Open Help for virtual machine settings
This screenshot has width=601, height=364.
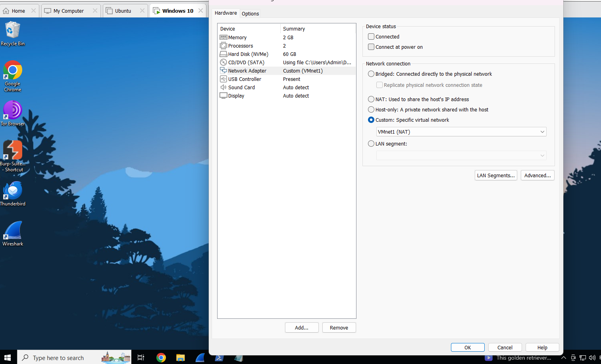point(542,347)
